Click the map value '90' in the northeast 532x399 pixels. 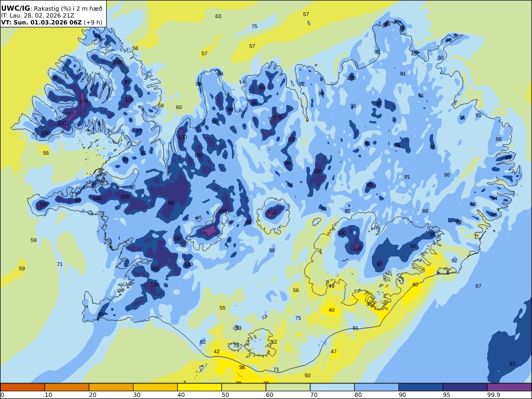point(440,57)
